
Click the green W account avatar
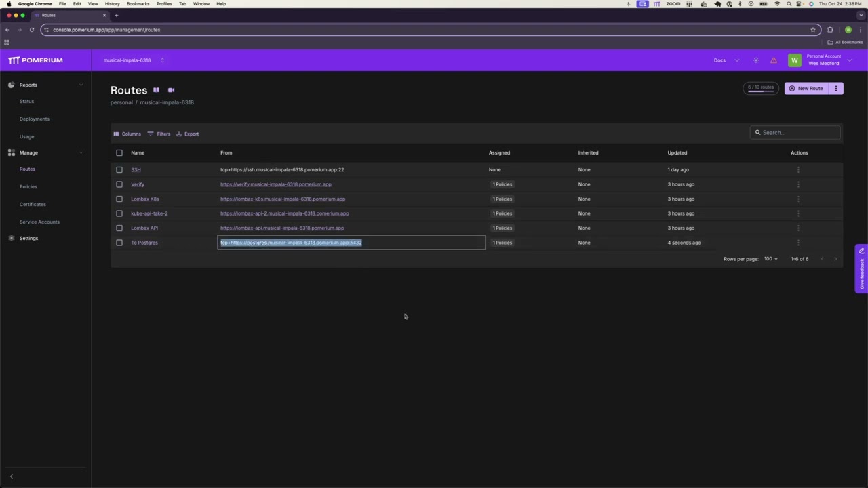795,60
